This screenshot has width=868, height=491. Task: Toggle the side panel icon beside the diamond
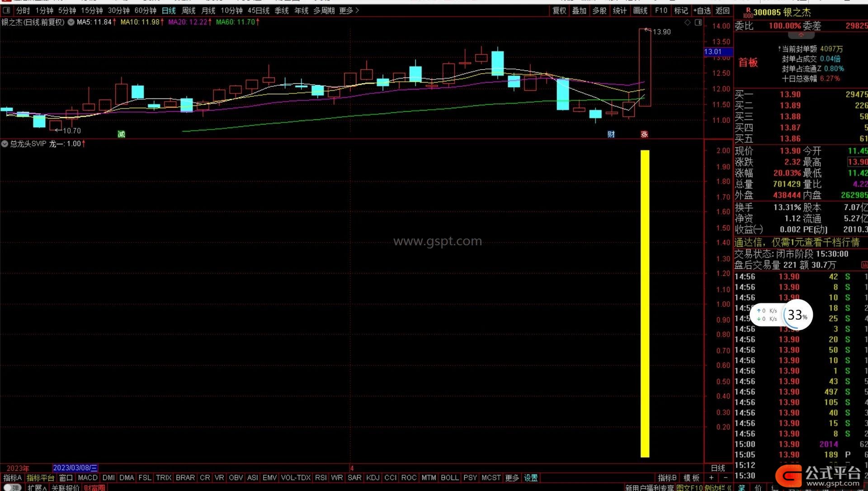pyautogui.click(x=698, y=22)
